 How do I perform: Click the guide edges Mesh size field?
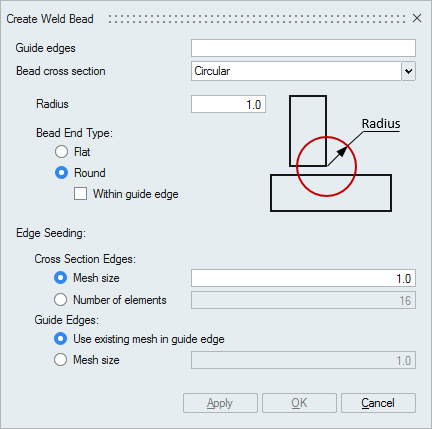(x=303, y=360)
